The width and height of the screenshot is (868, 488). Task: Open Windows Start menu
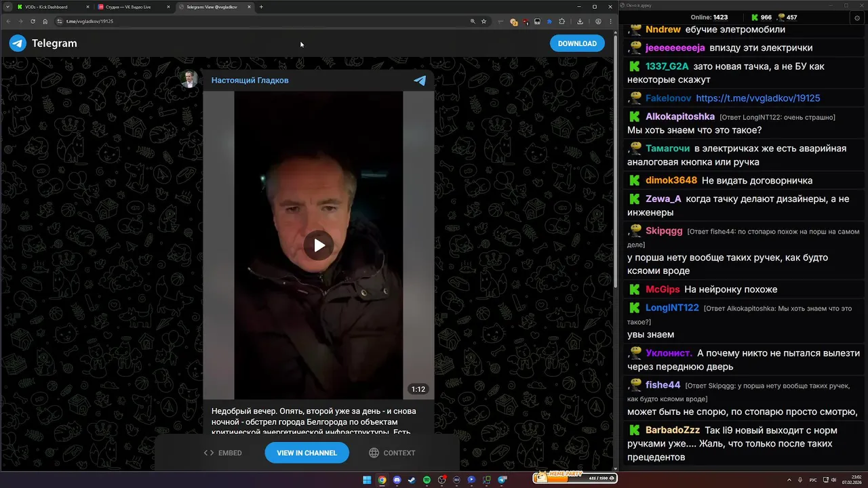click(x=367, y=480)
